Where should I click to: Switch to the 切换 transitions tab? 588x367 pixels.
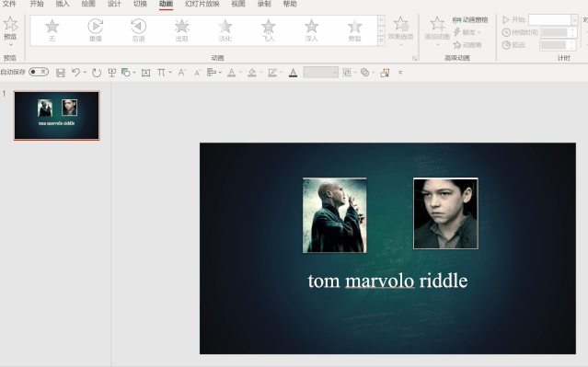coord(140,4)
